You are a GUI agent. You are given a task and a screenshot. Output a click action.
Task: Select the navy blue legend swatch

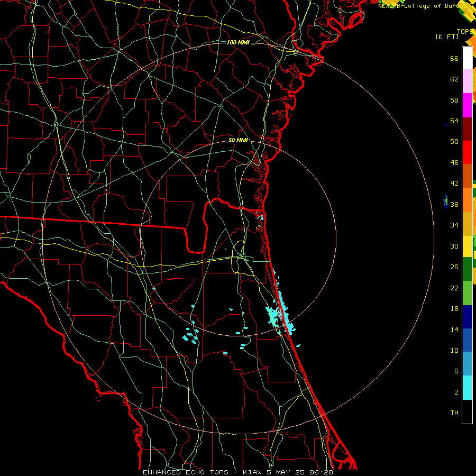click(x=467, y=317)
